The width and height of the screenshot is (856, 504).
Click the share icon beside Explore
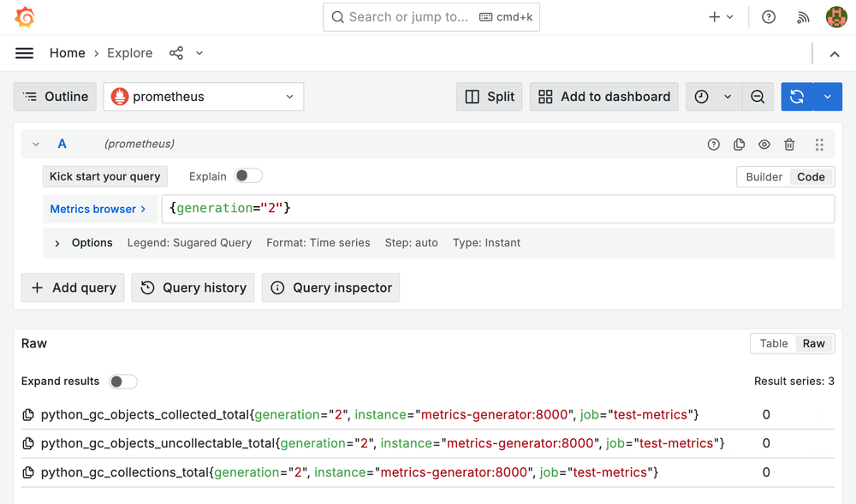coord(176,53)
